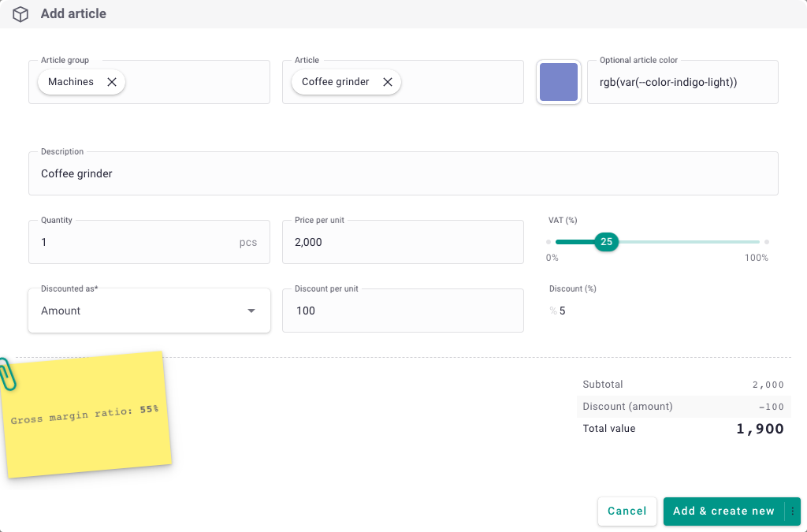The width and height of the screenshot is (807, 532).
Task: Click the VAT slider handle at 25
Action: click(x=606, y=242)
